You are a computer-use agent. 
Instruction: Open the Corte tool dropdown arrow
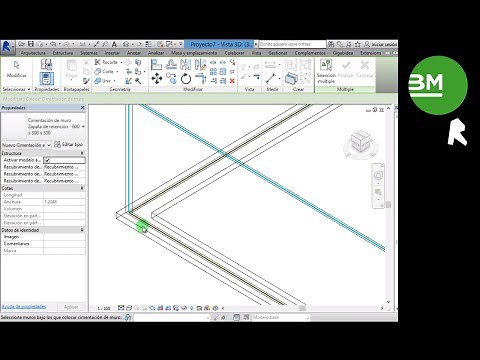click(x=117, y=72)
